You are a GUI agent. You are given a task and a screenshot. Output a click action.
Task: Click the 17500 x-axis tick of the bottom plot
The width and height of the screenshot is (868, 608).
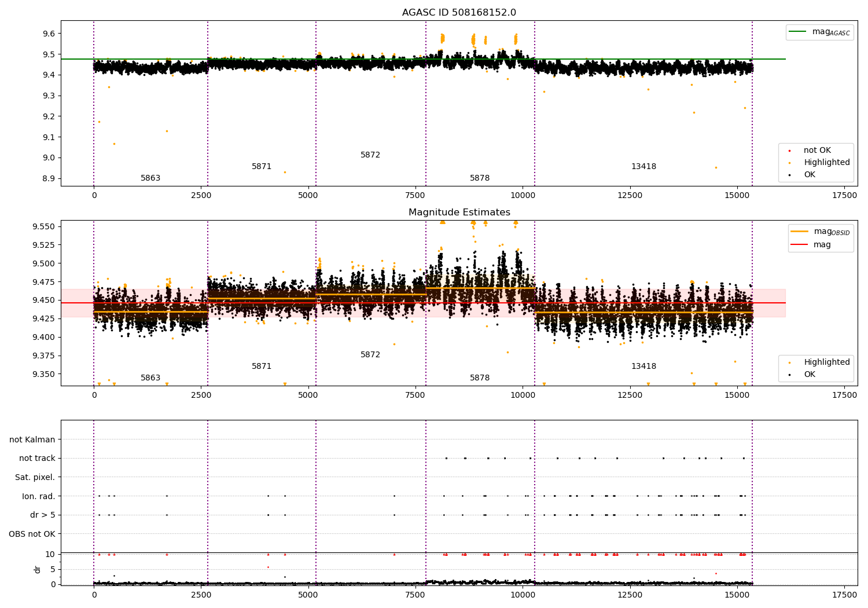point(844,595)
